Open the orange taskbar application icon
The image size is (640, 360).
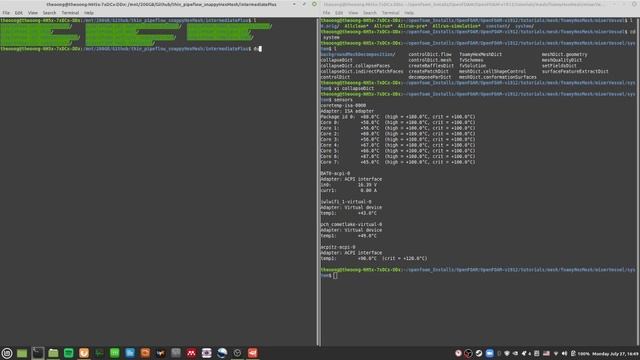145,353
